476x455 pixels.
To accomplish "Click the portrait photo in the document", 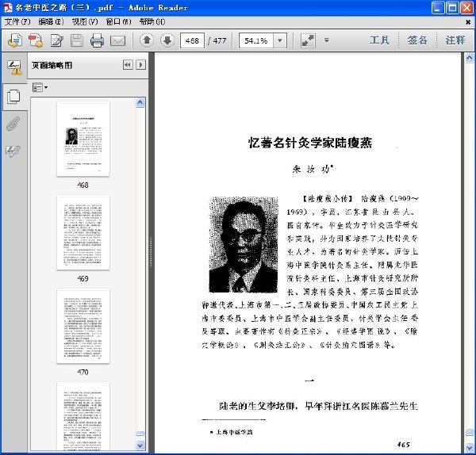I will (x=244, y=244).
